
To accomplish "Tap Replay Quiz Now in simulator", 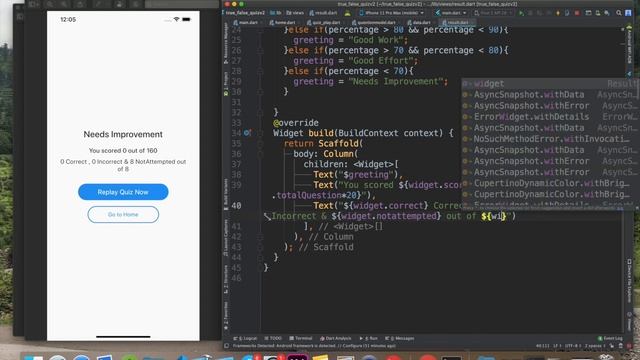I will tap(123, 192).
